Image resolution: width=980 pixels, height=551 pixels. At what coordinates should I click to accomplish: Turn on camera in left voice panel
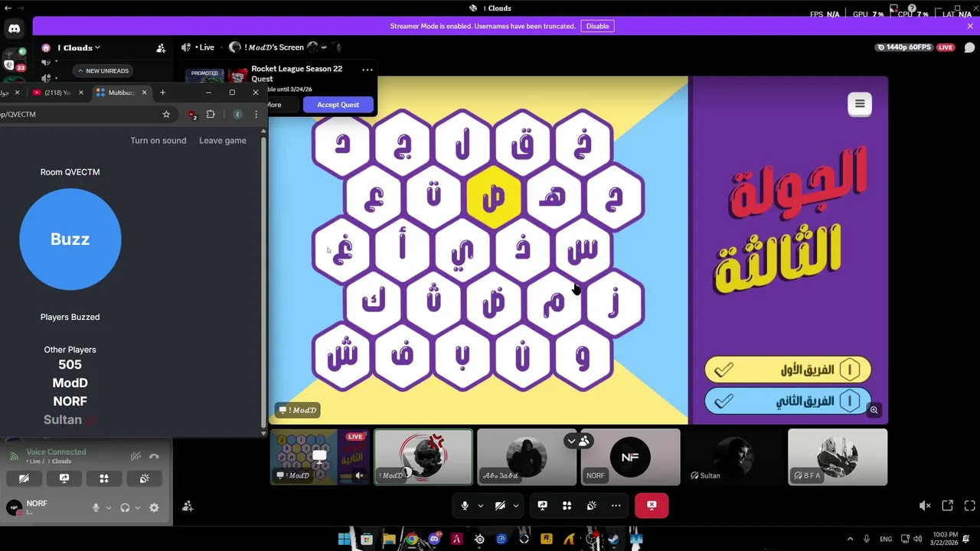pos(24,478)
